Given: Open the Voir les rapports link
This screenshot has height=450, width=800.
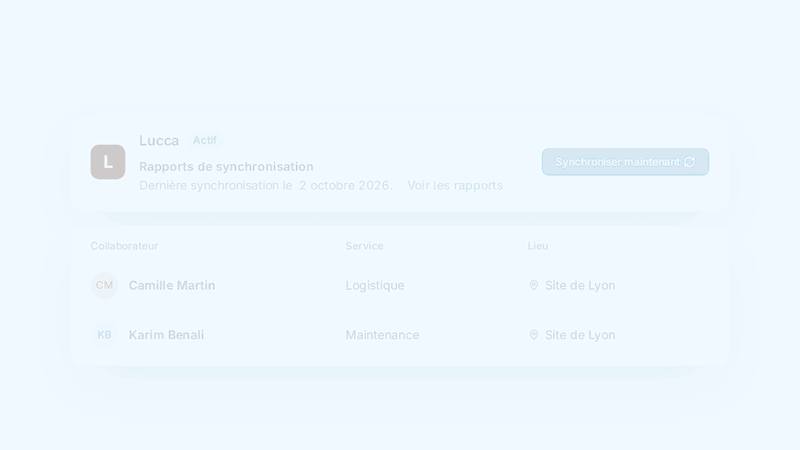Looking at the screenshot, I should (x=455, y=185).
